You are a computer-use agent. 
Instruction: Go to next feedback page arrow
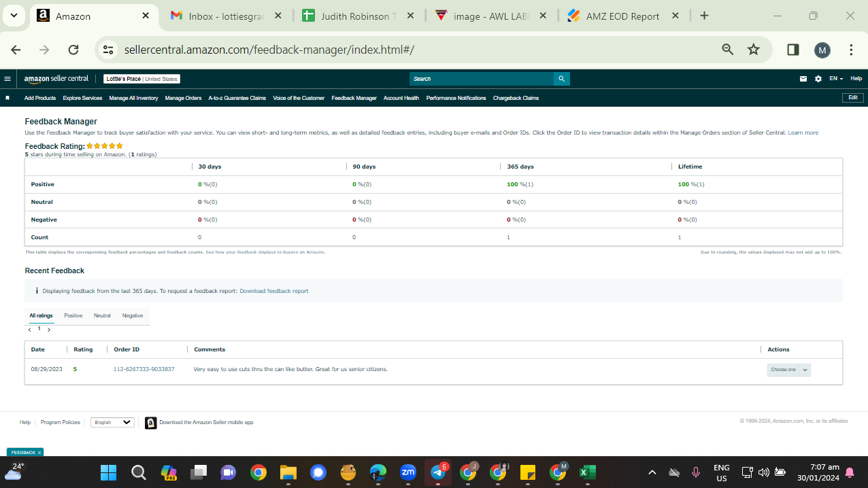(x=49, y=330)
